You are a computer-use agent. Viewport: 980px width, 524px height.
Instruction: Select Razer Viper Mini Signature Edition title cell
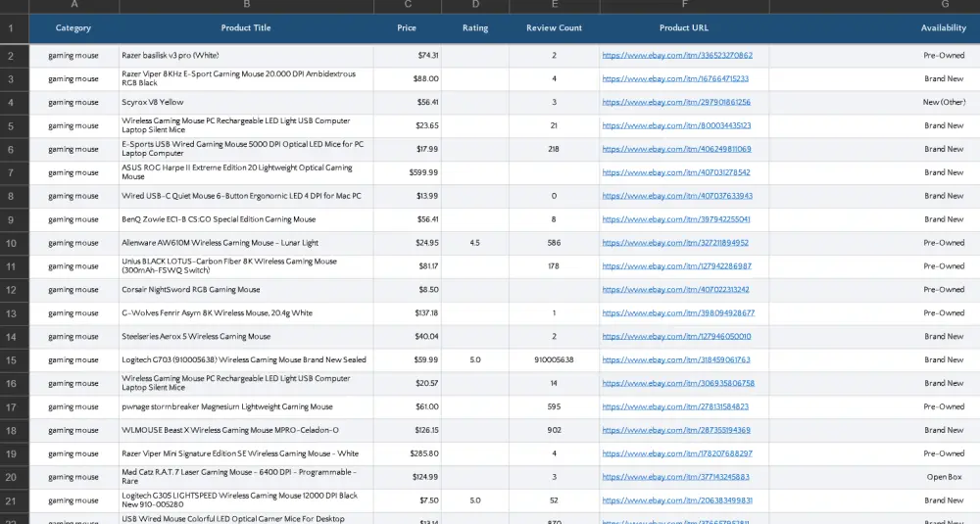click(x=246, y=453)
